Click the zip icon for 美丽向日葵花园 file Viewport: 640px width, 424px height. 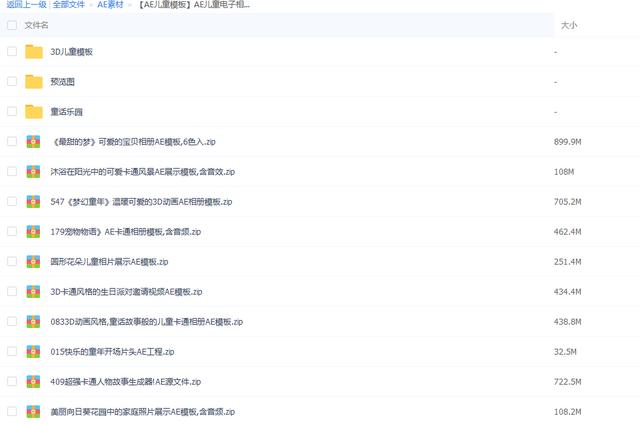point(33,411)
